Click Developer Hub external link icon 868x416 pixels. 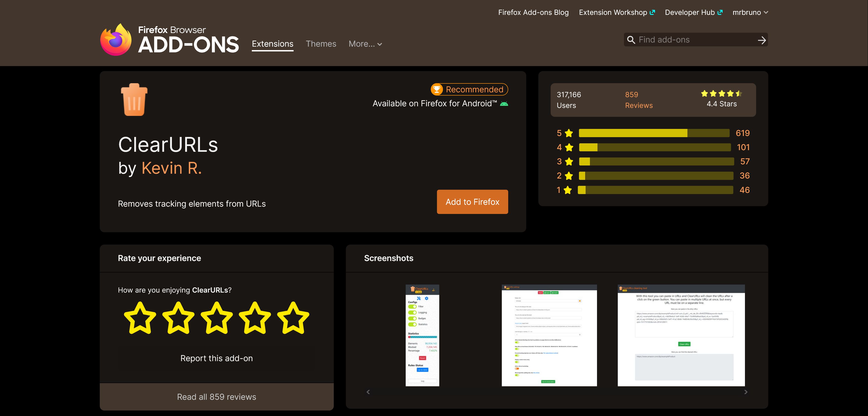coord(720,12)
